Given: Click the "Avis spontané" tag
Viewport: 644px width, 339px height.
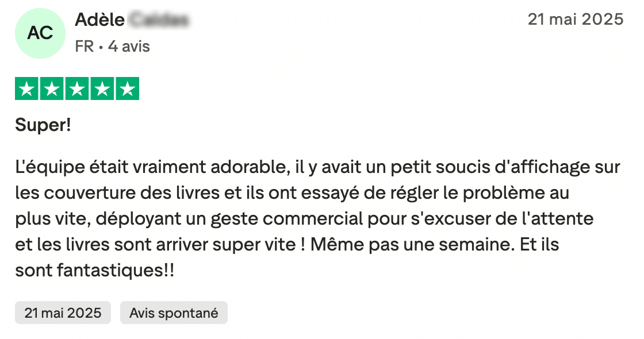Looking at the screenshot, I should pyautogui.click(x=174, y=313).
